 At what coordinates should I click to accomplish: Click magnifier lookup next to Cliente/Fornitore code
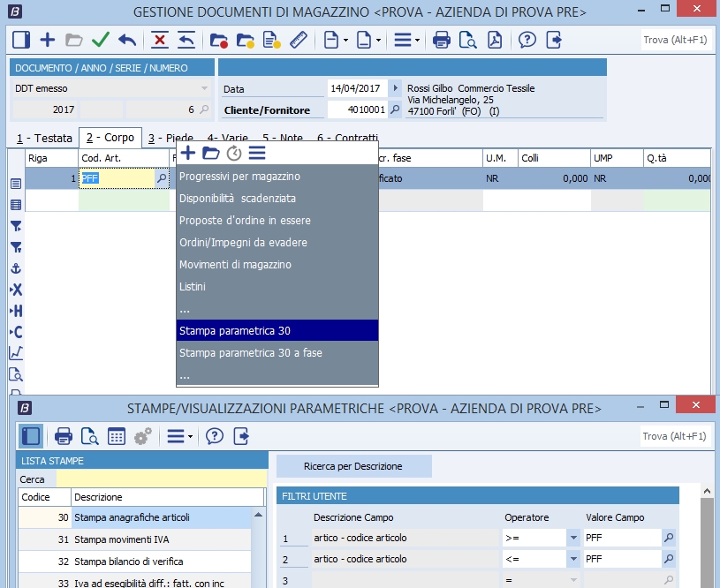coord(395,110)
